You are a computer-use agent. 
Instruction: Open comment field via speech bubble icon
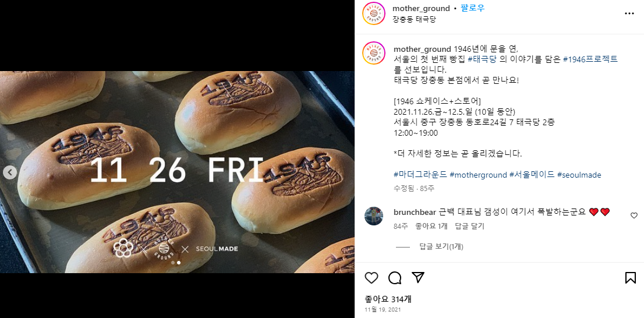click(395, 278)
